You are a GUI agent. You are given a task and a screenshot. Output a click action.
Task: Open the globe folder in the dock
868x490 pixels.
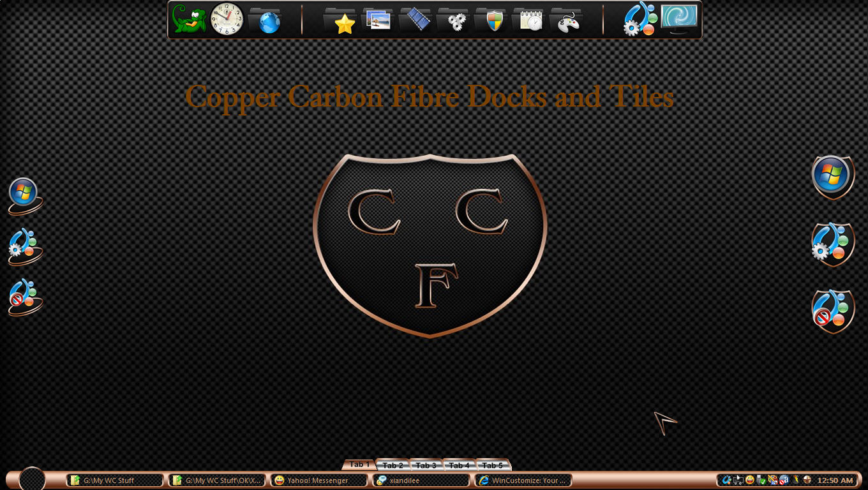(266, 20)
